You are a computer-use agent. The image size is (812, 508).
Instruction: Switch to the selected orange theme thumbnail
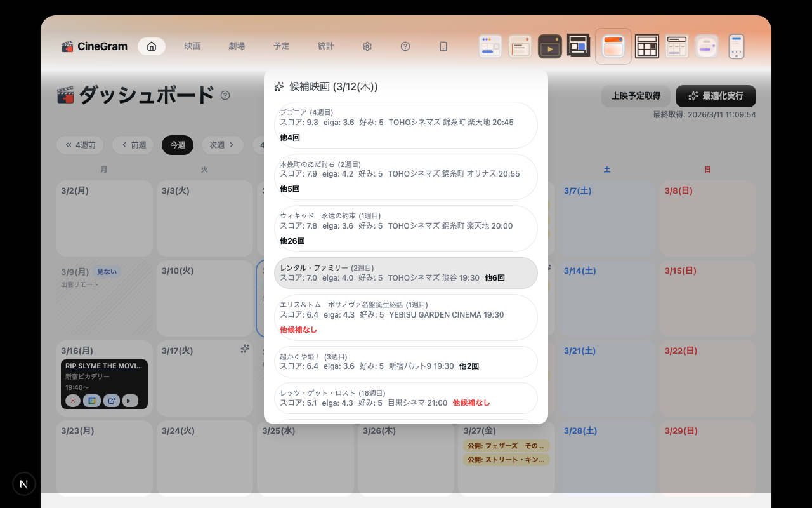coord(613,46)
